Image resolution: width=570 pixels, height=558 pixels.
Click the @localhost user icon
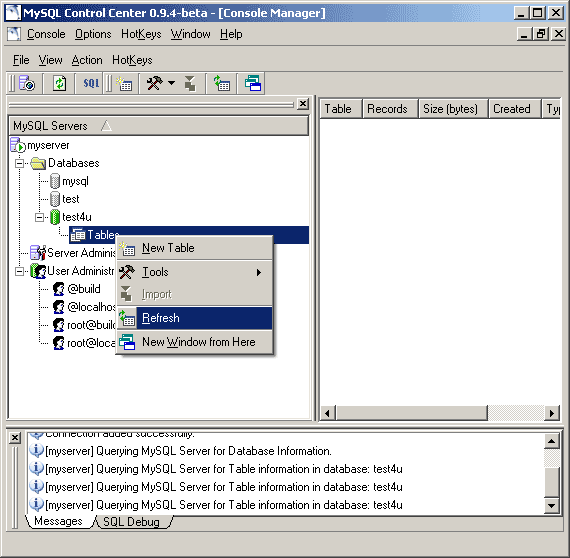pos(59,307)
